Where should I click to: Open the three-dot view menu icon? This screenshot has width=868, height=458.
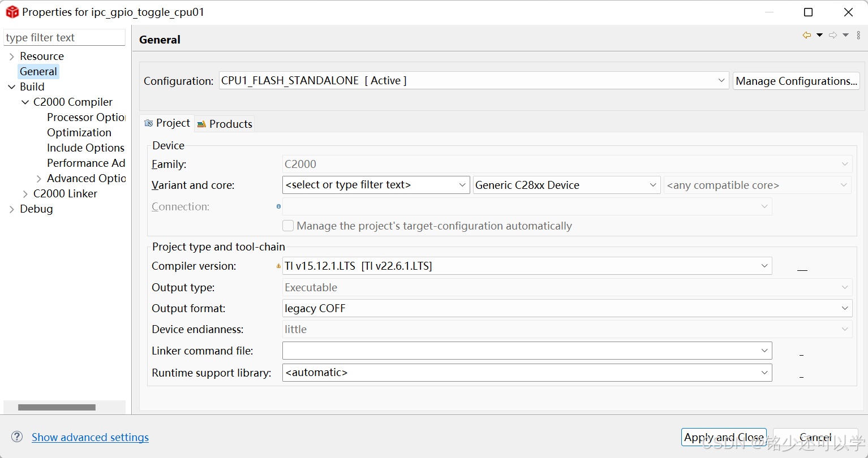858,35
